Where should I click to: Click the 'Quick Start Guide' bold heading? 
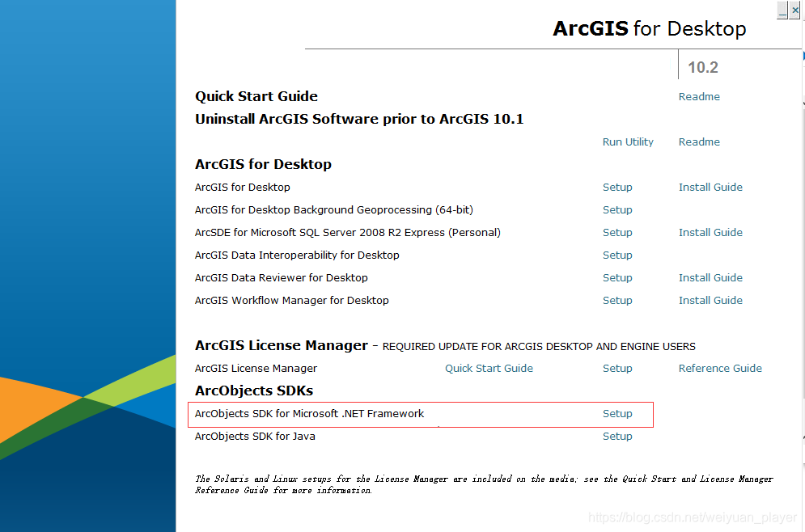(256, 96)
